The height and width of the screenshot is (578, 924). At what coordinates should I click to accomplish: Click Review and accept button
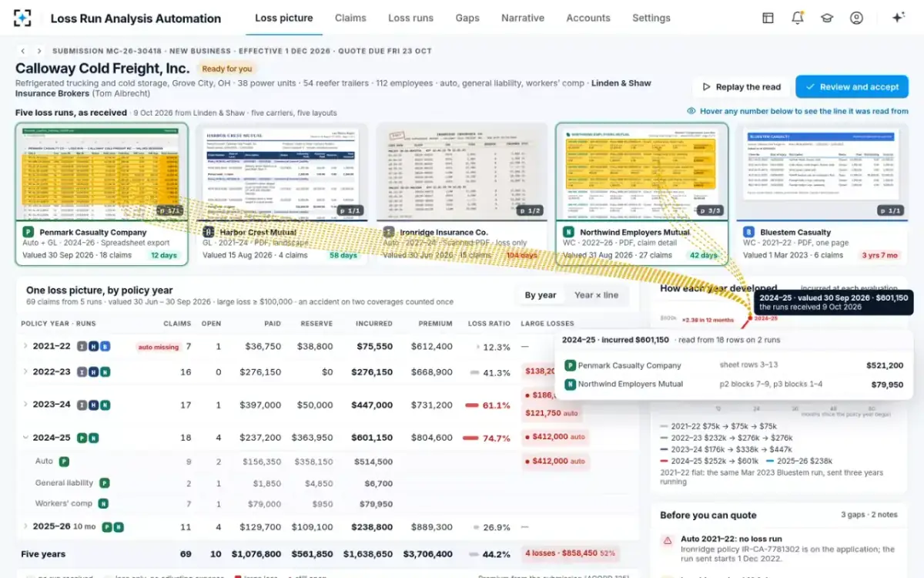[852, 87]
